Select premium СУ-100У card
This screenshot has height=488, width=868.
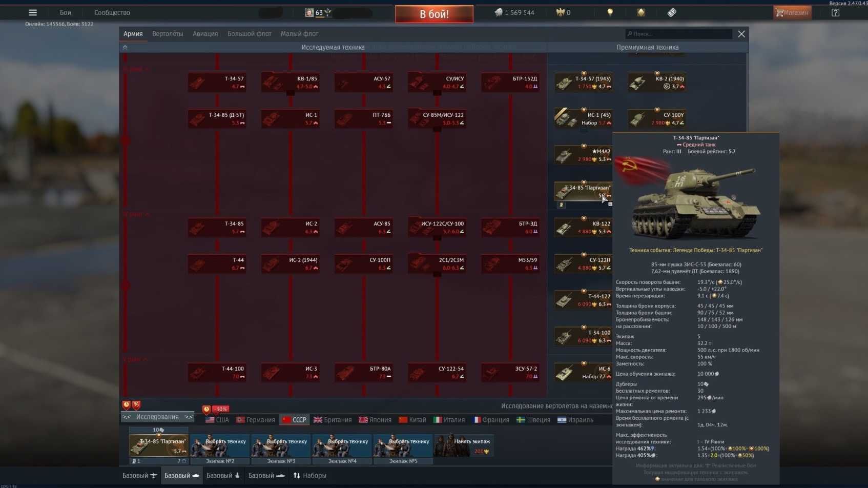657,119
